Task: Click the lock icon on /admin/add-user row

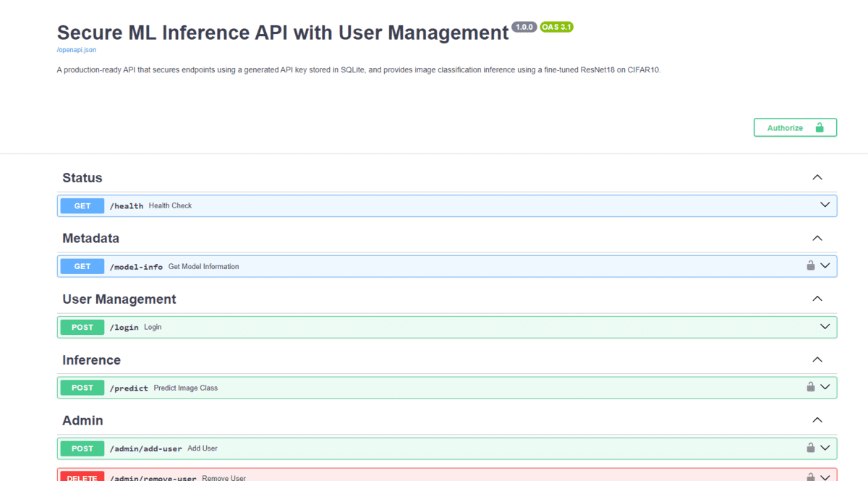Action: point(811,448)
